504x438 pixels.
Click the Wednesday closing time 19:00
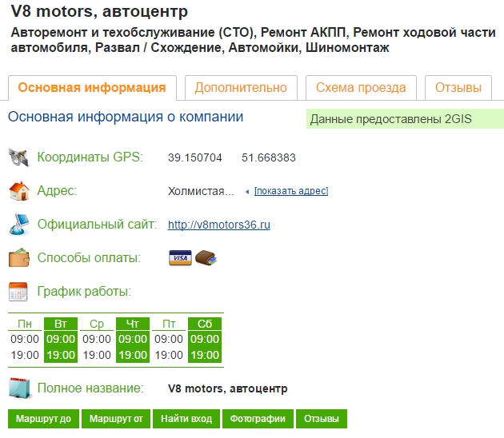point(97,355)
